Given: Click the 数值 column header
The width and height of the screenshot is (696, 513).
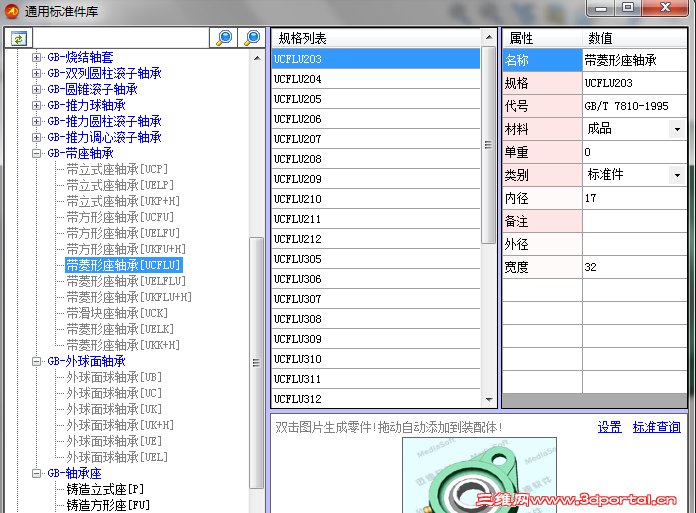Looking at the screenshot, I should (634, 38).
